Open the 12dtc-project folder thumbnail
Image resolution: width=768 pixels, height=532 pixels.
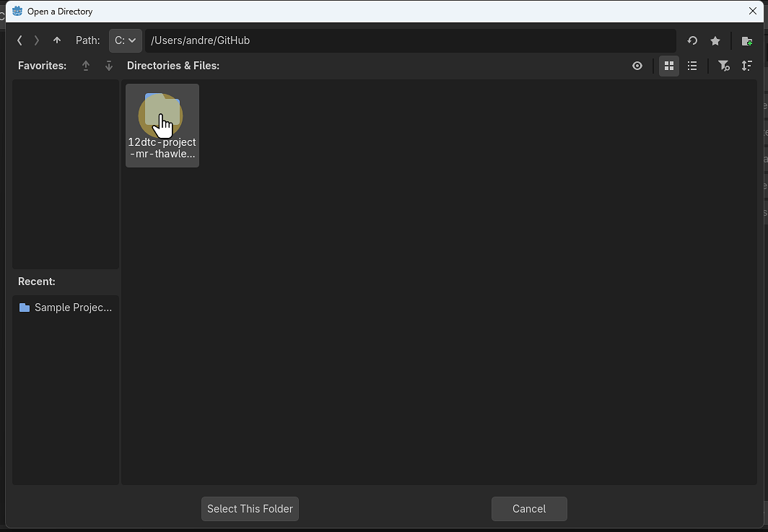click(x=162, y=115)
